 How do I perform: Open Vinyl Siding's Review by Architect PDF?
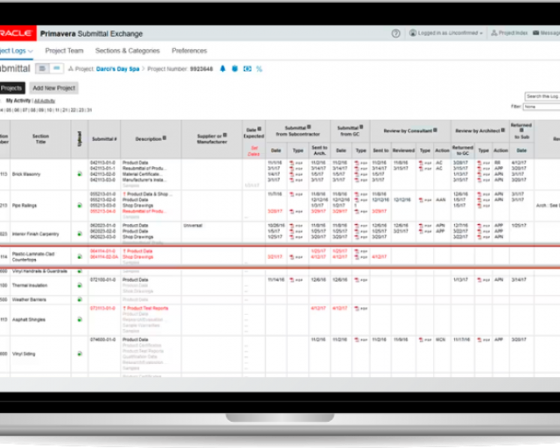[x=483, y=340]
